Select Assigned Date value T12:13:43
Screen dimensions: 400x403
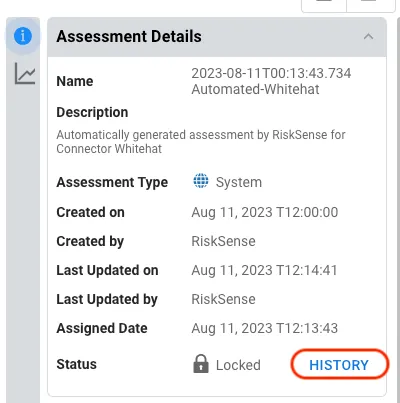point(265,328)
